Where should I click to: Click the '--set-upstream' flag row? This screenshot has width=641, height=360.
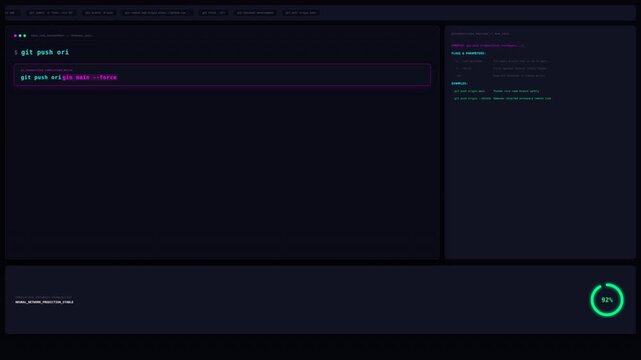[x=501, y=61]
